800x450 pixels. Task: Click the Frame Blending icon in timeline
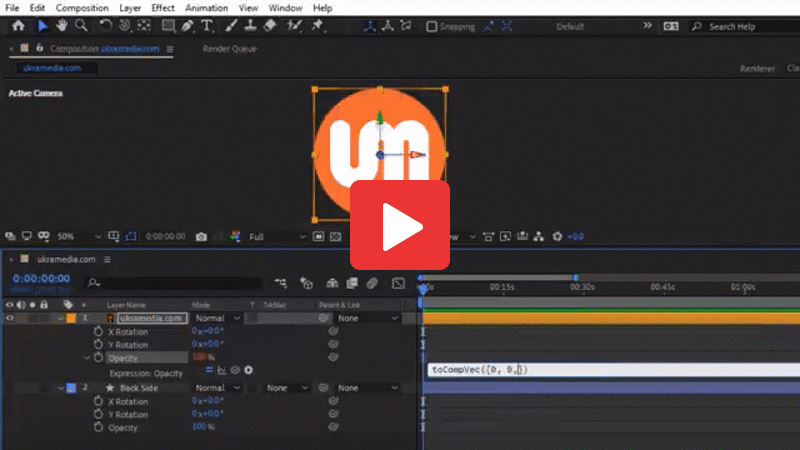(352, 283)
